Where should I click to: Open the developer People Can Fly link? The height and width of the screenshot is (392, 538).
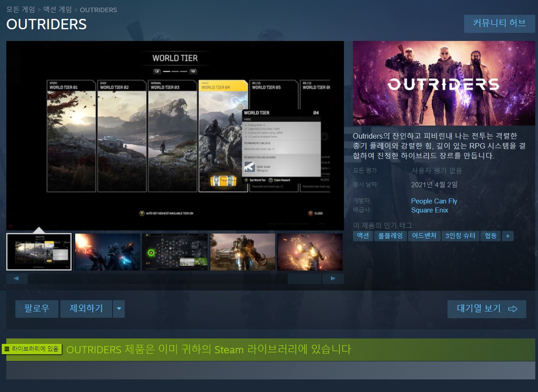(x=434, y=201)
